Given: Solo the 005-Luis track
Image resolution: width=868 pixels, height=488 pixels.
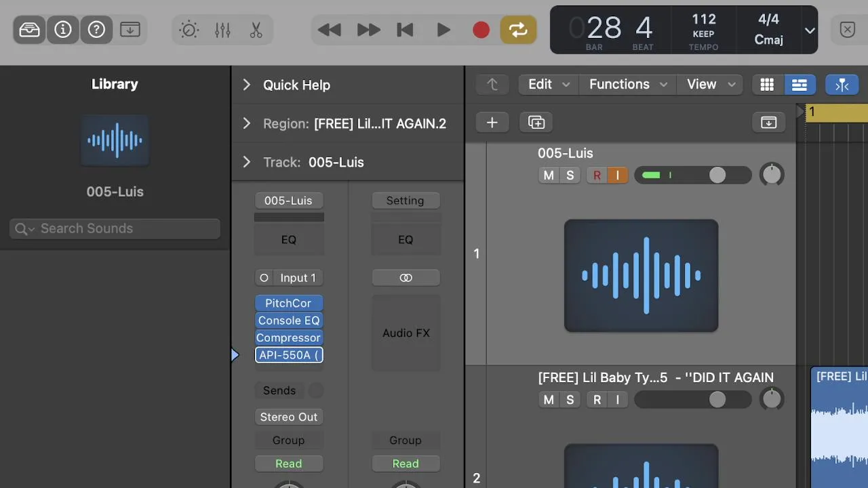Looking at the screenshot, I should (570, 176).
